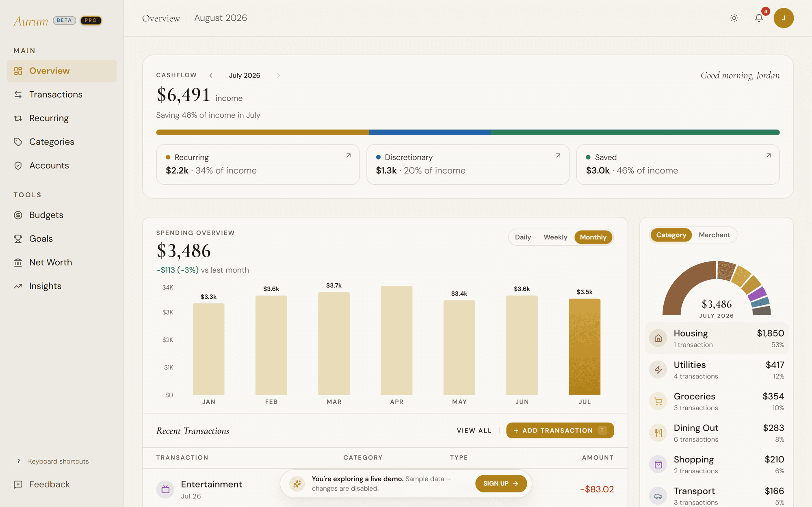This screenshot has width=812, height=507.
Task: Click the Net Worth bank icon
Action: tap(18, 263)
